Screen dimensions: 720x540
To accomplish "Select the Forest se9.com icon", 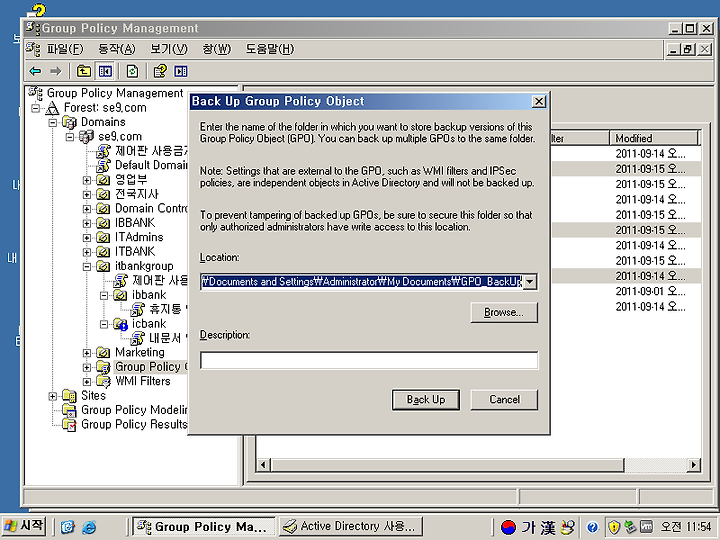I will point(52,108).
